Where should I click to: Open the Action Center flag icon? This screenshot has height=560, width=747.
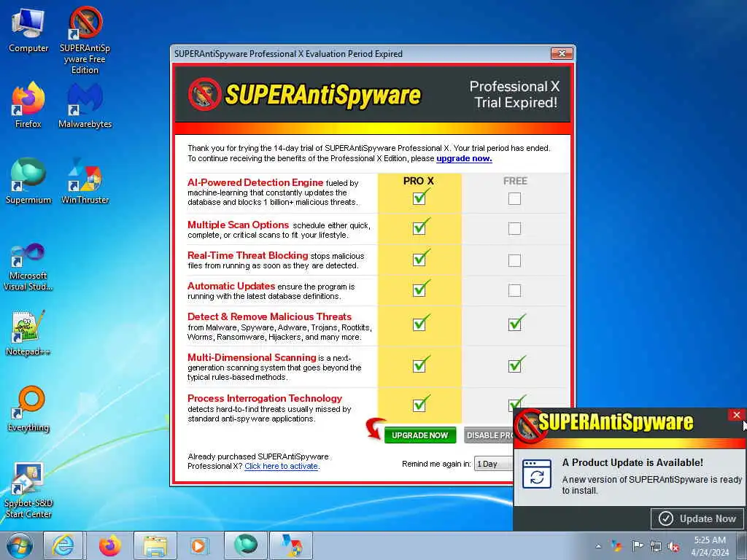point(637,546)
